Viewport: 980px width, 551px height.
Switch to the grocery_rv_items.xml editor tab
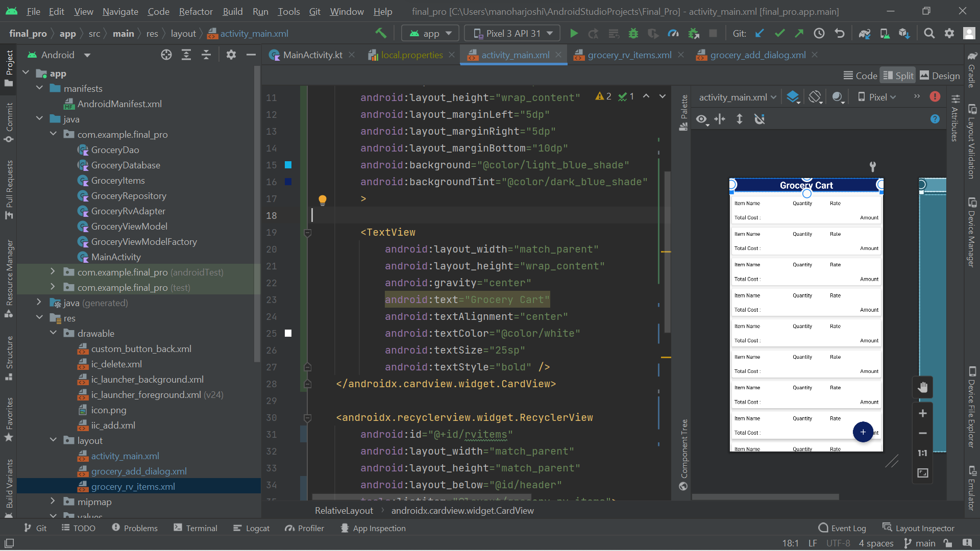(x=629, y=55)
